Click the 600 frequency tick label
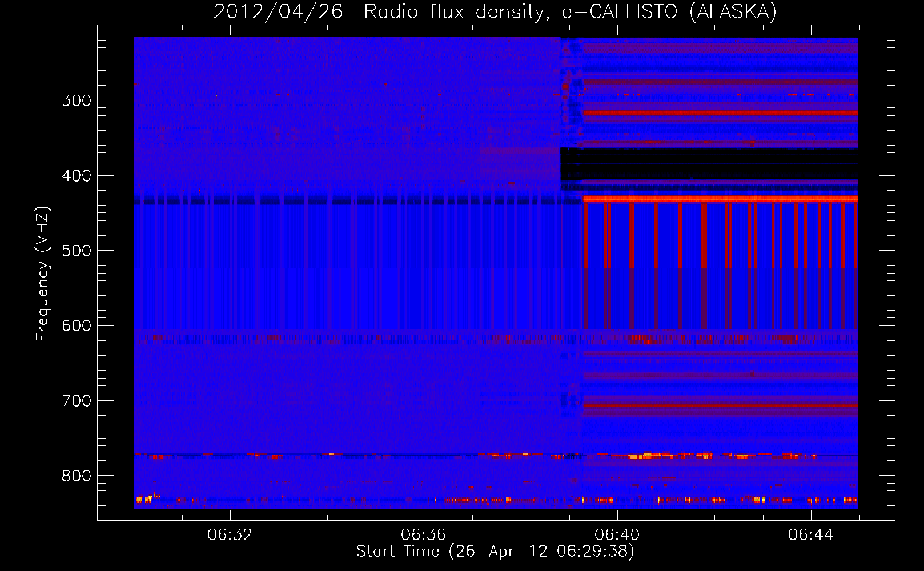Screen dimensions: 924x571 click(x=77, y=326)
